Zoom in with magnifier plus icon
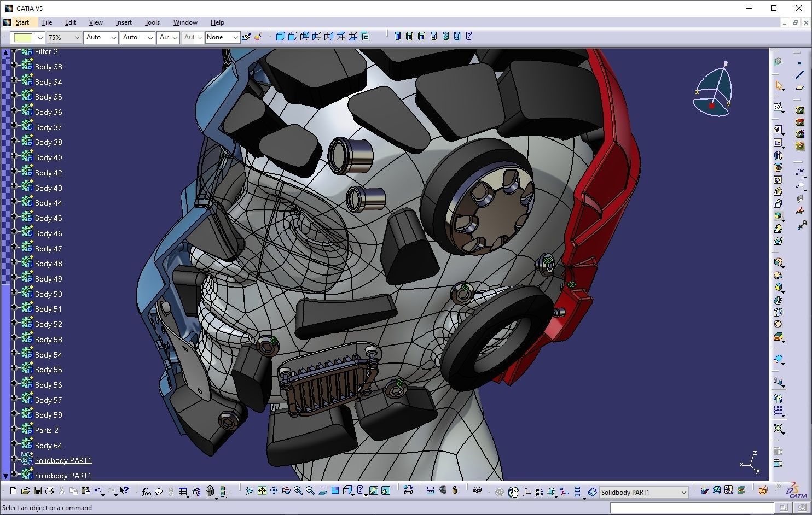This screenshot has height=515, width=812. pos(298,491)
